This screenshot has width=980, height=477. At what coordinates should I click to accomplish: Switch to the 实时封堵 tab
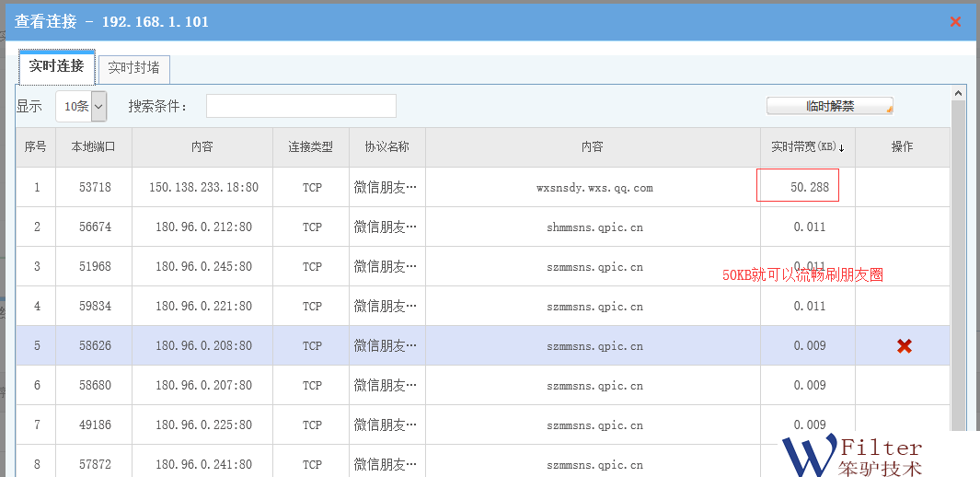tap(133, 68)
